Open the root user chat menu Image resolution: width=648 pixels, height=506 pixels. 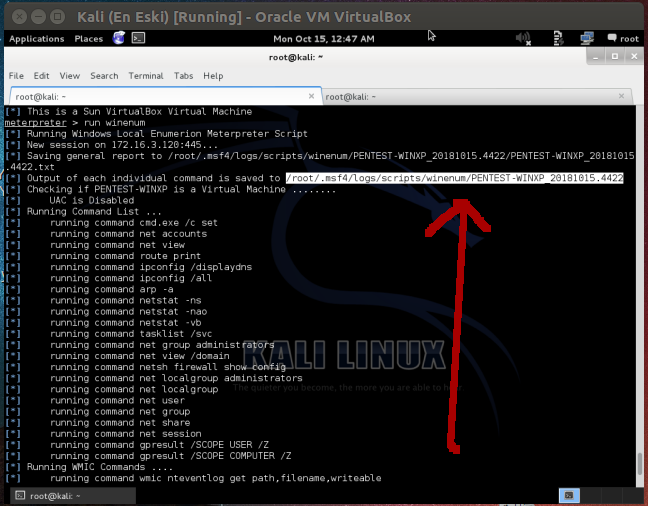[x=623, y=38]
